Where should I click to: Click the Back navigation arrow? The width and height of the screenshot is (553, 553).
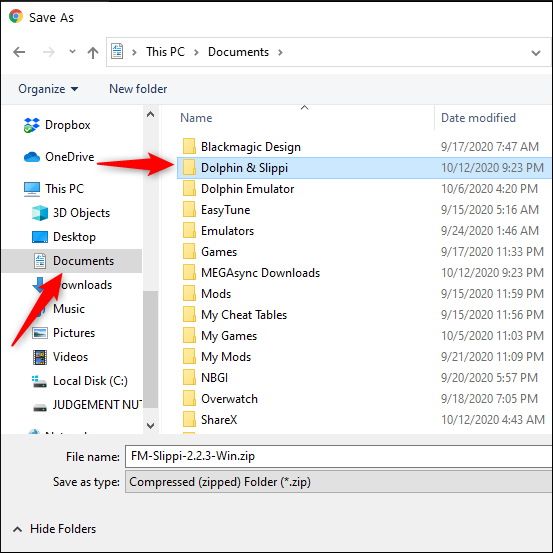pyautogui.click(x=19, y=52)
